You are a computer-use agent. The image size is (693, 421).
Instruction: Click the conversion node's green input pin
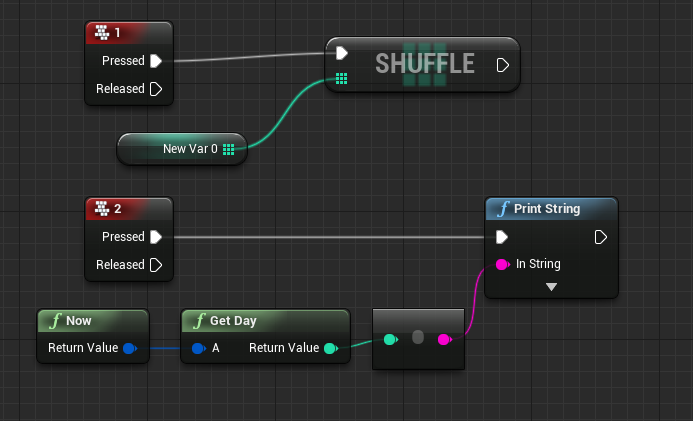click(390, 340)
